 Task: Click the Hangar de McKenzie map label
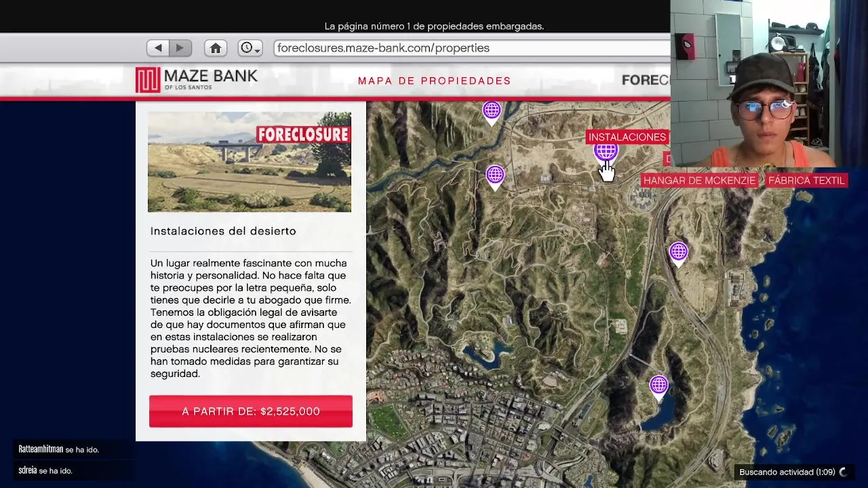[x=699, y=180]
